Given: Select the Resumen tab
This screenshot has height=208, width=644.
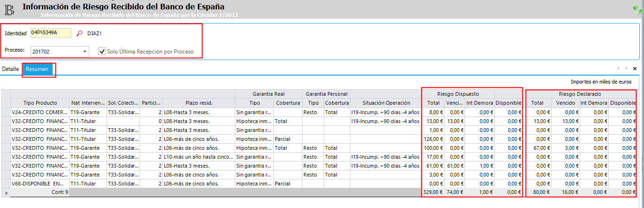Looking at the screenshot, I should pyautogui.click(x=37, y=69).
